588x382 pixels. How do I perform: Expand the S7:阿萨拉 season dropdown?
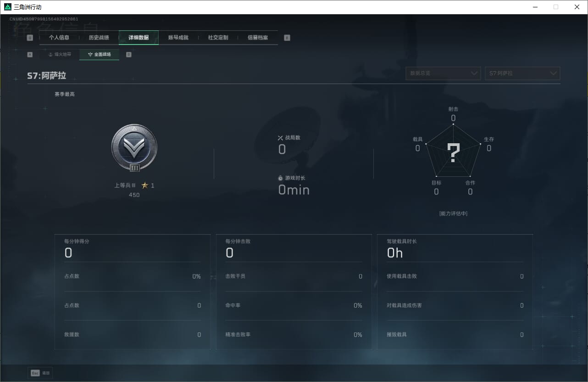[522, 73]
